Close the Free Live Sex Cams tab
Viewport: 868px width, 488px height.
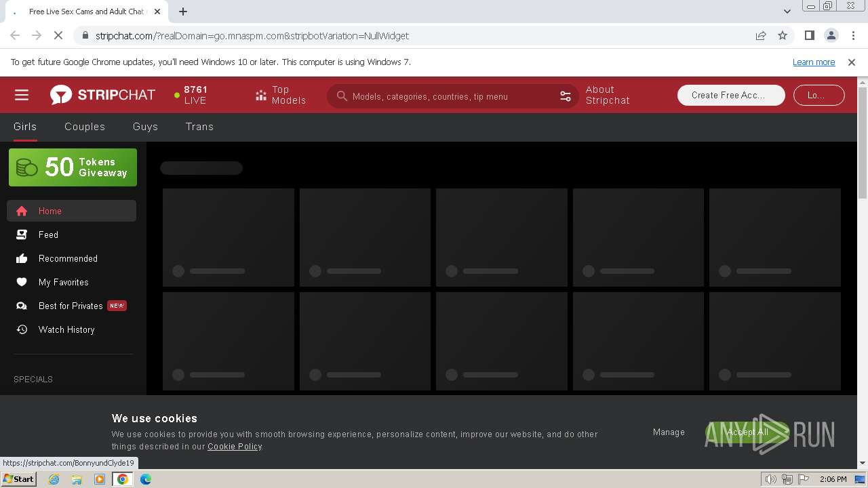157,12
